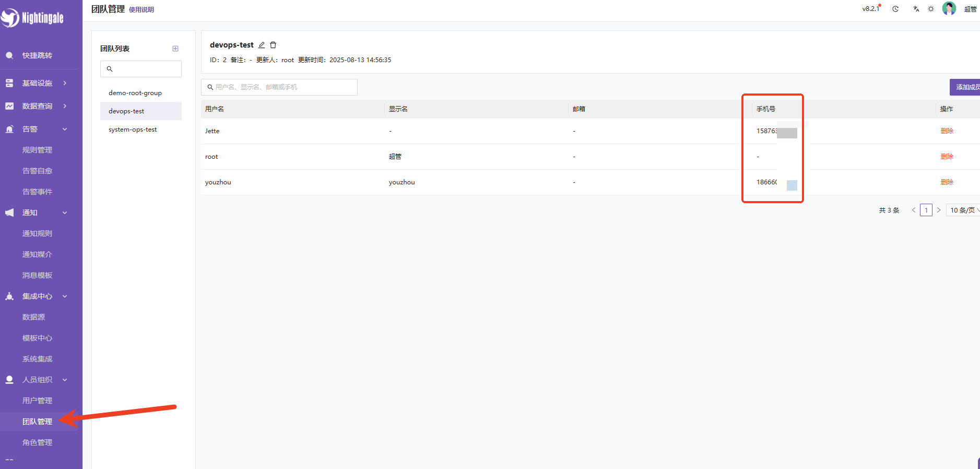Viewport: 980px width, 469px height.
Task: Select the demo-root-group team
Action: 135,93
